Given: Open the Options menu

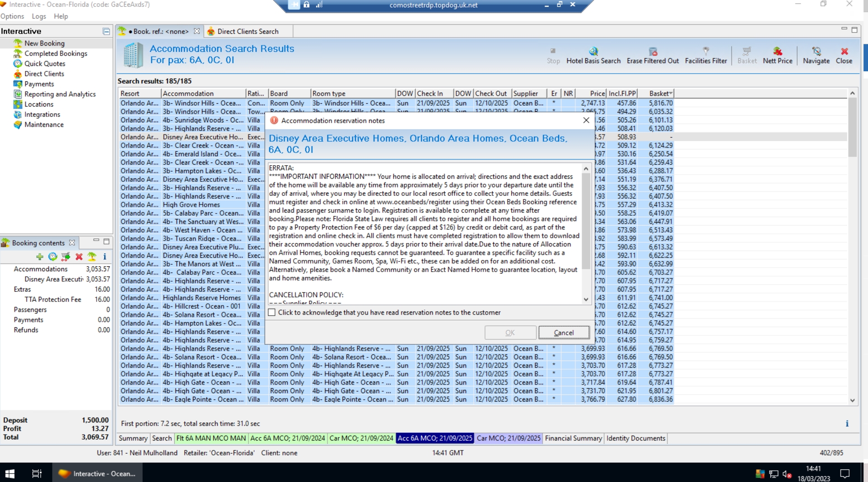Looking at the screenshot, I should pos(12,16).
